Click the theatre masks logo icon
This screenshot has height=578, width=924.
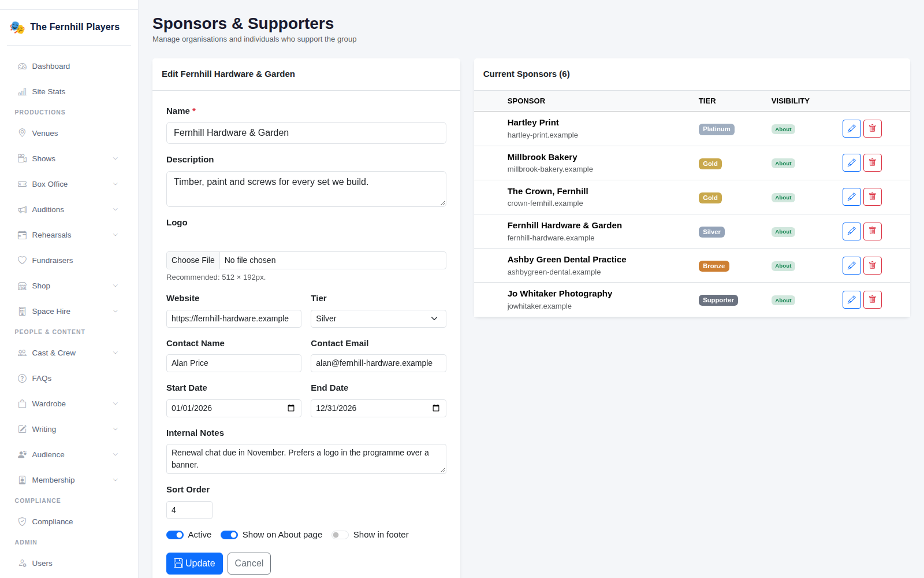pyautogui.click(x=17, y=27)
